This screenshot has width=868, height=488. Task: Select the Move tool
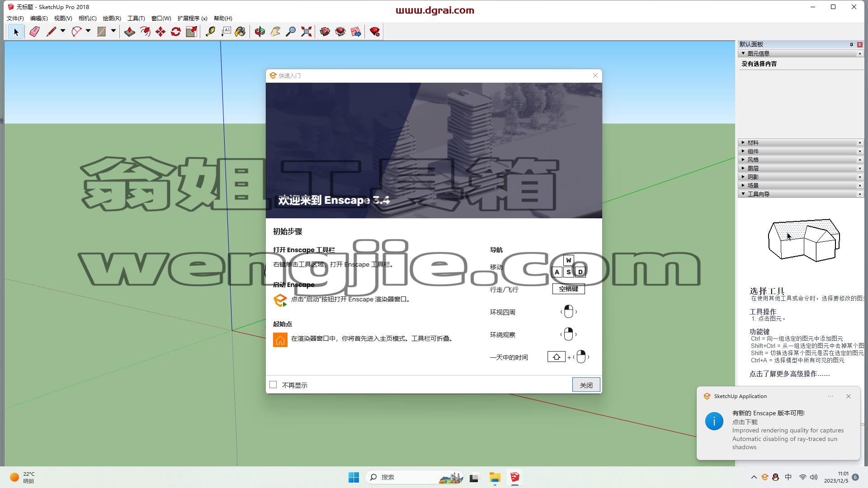[160, 32]
